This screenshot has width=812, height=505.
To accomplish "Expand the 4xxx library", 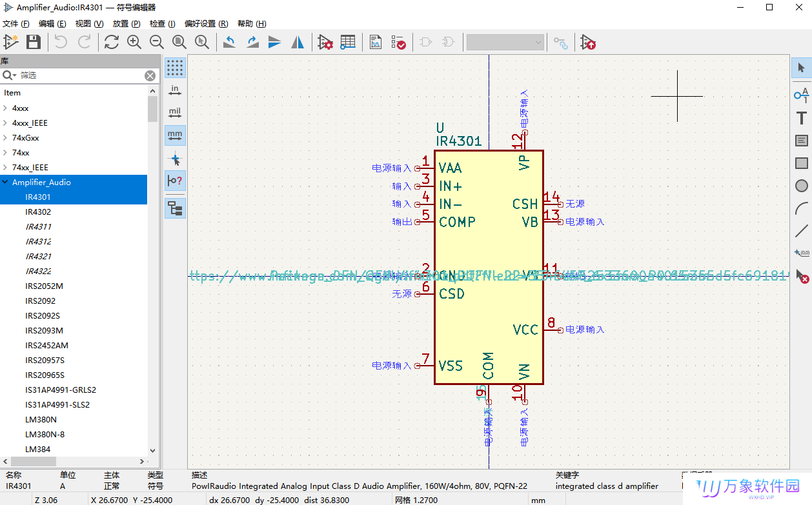I will 6,108.
